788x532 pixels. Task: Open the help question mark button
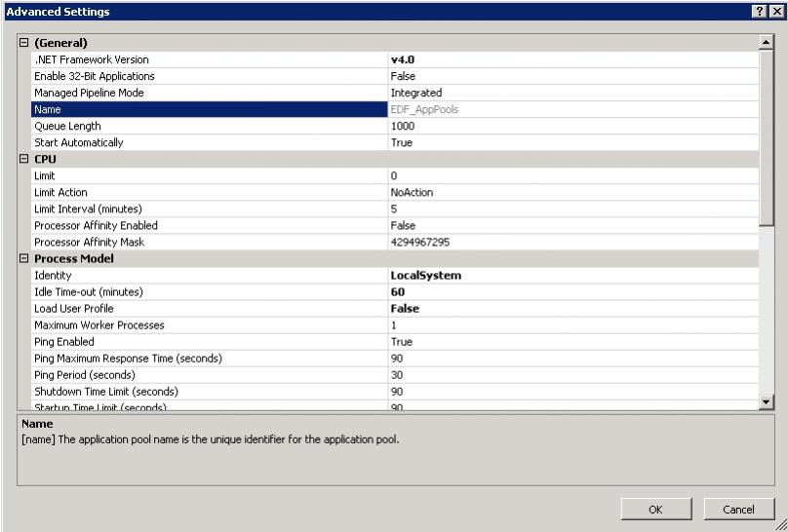[760, 12]
